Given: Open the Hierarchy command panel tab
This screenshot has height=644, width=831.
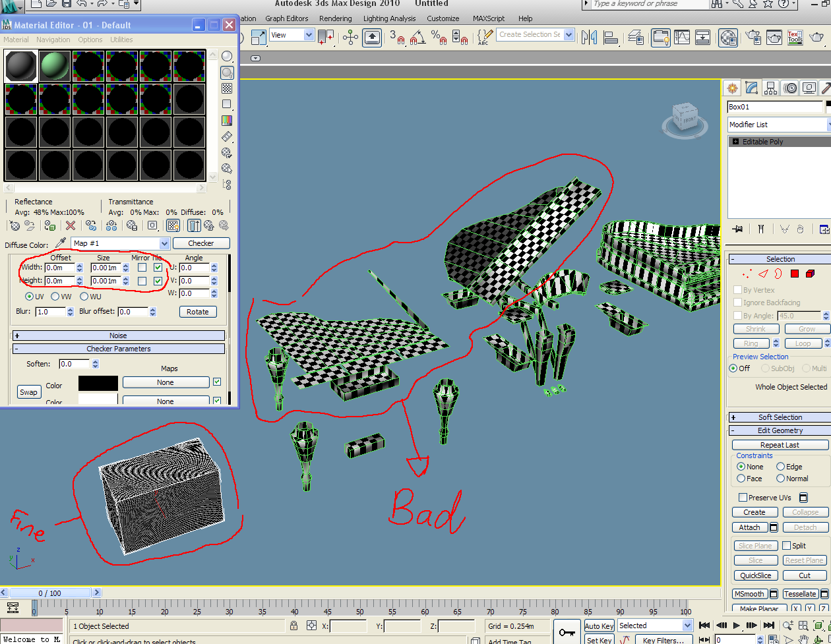Looking at the screenshot, I should click(770, 88).
